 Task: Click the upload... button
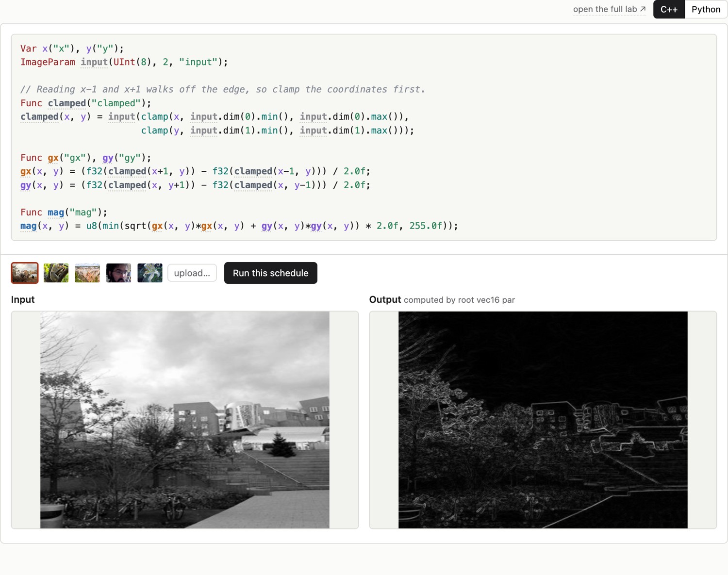[x=192, y=273]
